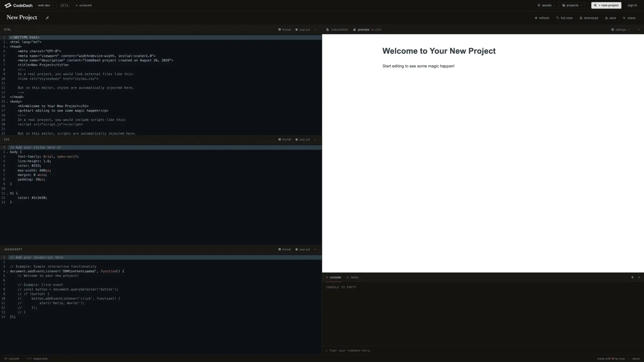
Task: Click the CodeDash logo icon
Action: click(8, 5)
